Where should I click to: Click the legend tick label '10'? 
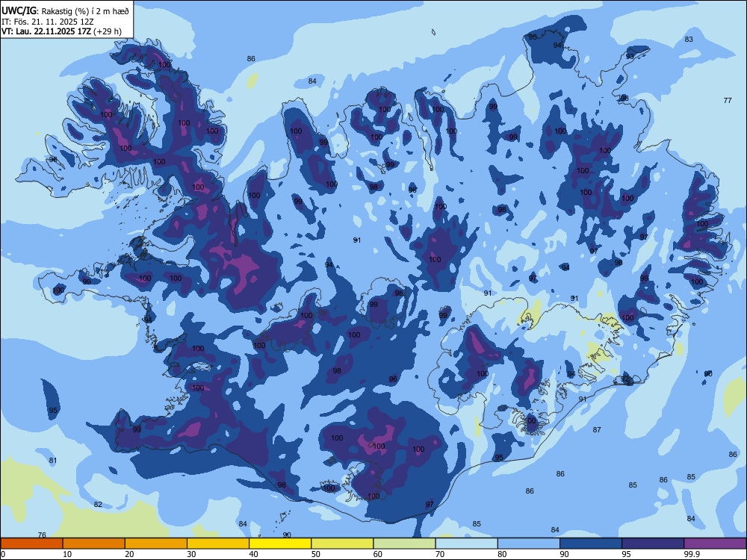(67, 554)
